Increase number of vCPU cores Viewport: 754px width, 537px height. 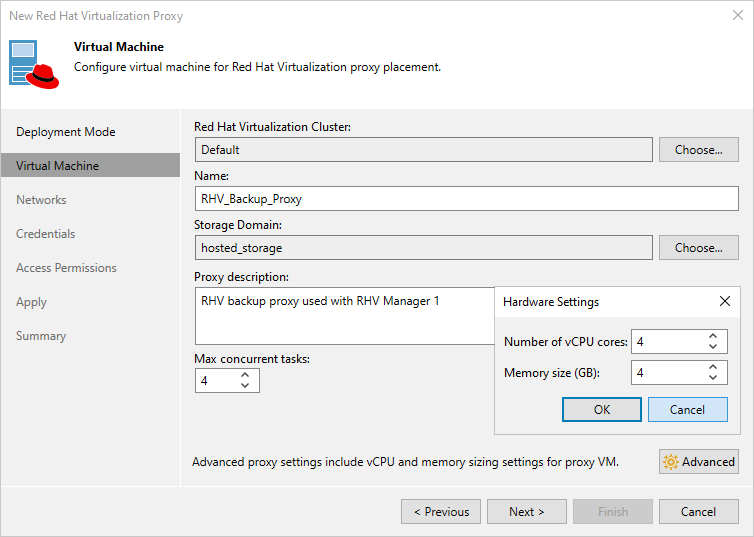click(x=712, y=337)
